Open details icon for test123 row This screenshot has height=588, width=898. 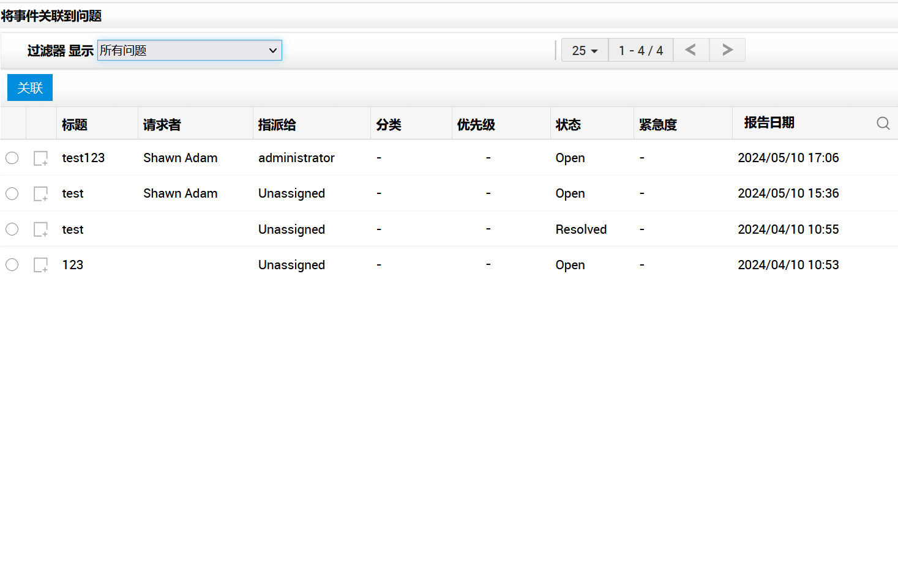[x=40, y=158]
